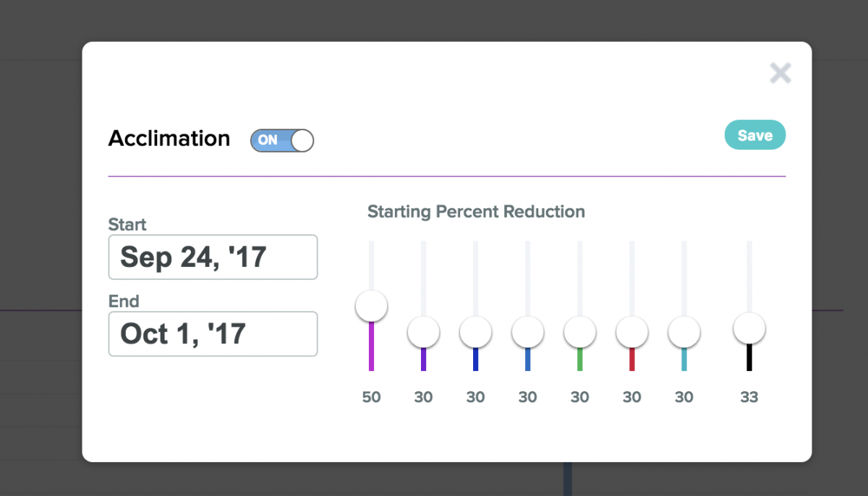Click the light blue slider's handle
Viewport: 868px width, 496px height.
click(527, 333)
